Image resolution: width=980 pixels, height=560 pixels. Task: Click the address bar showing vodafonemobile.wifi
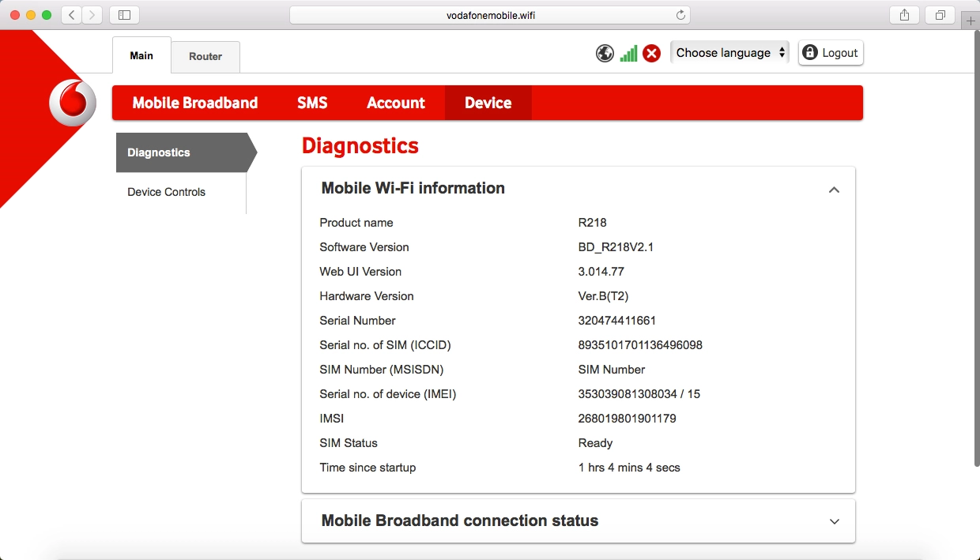[489, 13]
